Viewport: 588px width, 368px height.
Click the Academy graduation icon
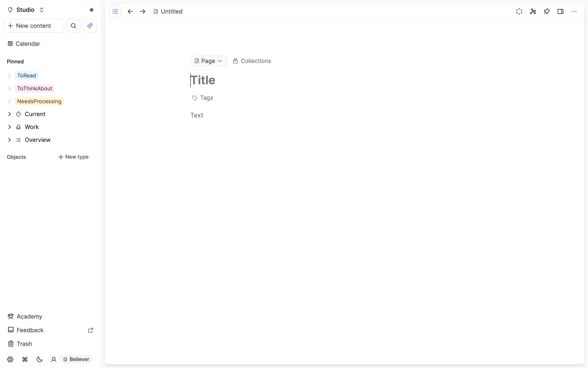[x=10, y=316]
